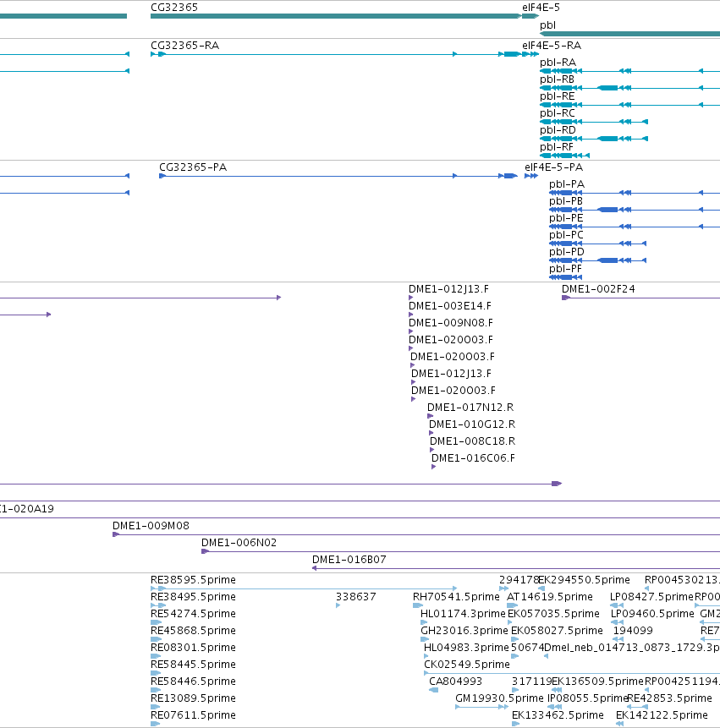Open EST EK057035.5prime
The width and height of the screenshot is (720, 728).
[x=553, y=614]
